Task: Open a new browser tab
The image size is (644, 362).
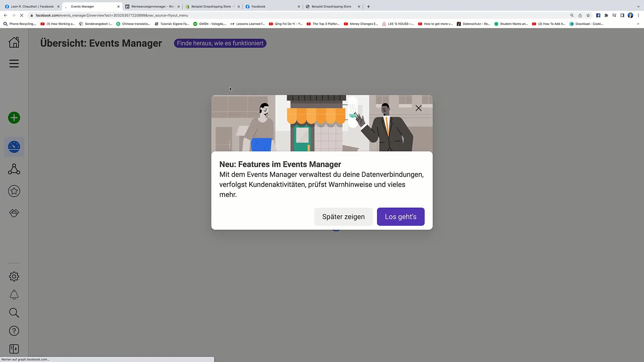Action: pyautogui.click(x=368, y=6)
